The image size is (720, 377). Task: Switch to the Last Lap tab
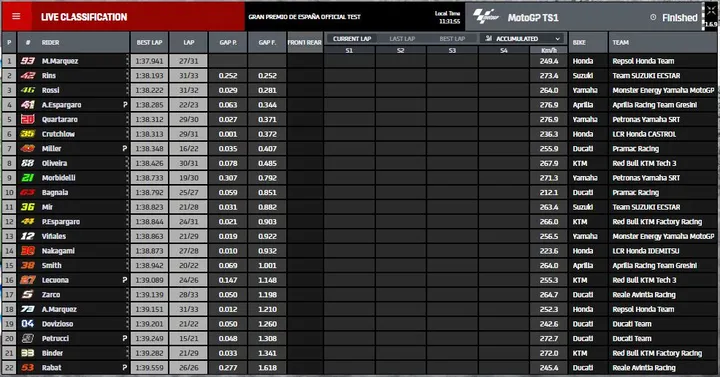tap(402, 39)
